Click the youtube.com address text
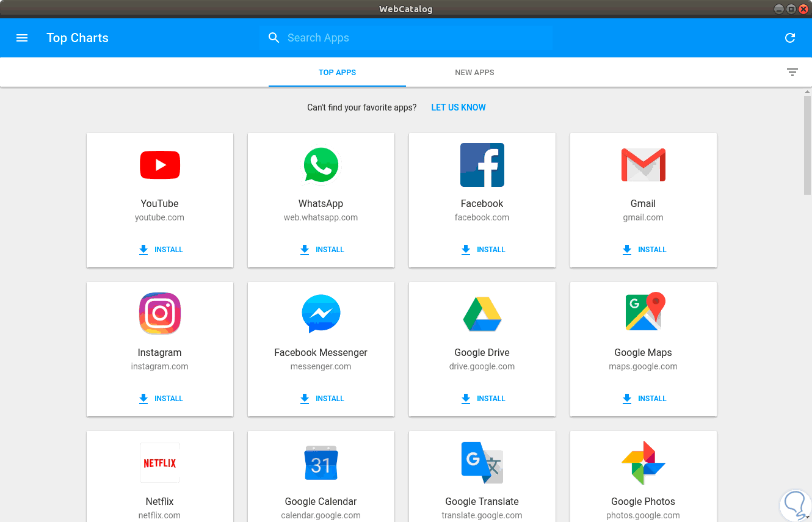The height and width of the screenshot is (522, 812). click(159, 217)
